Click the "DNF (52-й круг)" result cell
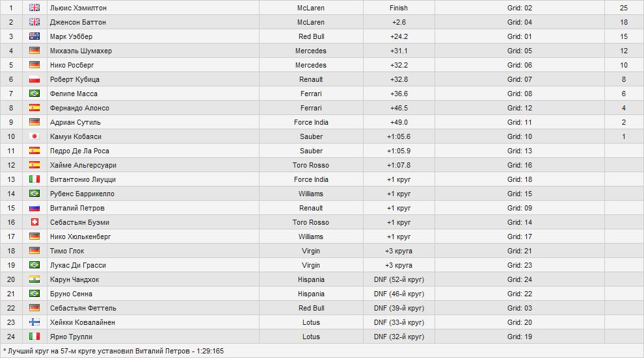Screen dimensions: 644x358 point(398,279)
